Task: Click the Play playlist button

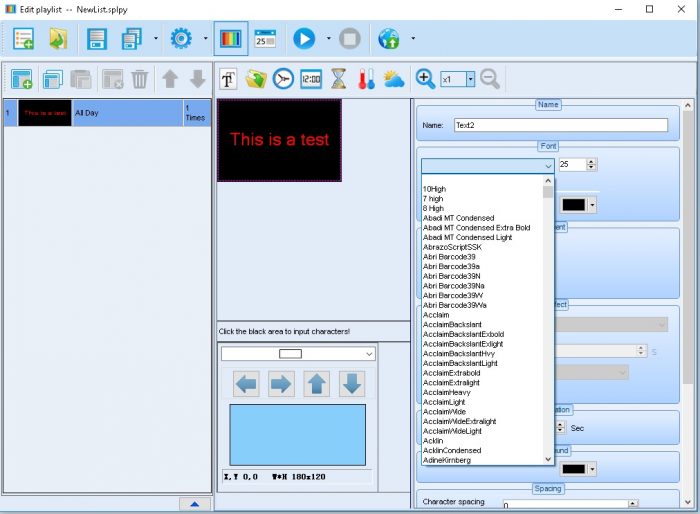Action: click(x=304, y=39)
